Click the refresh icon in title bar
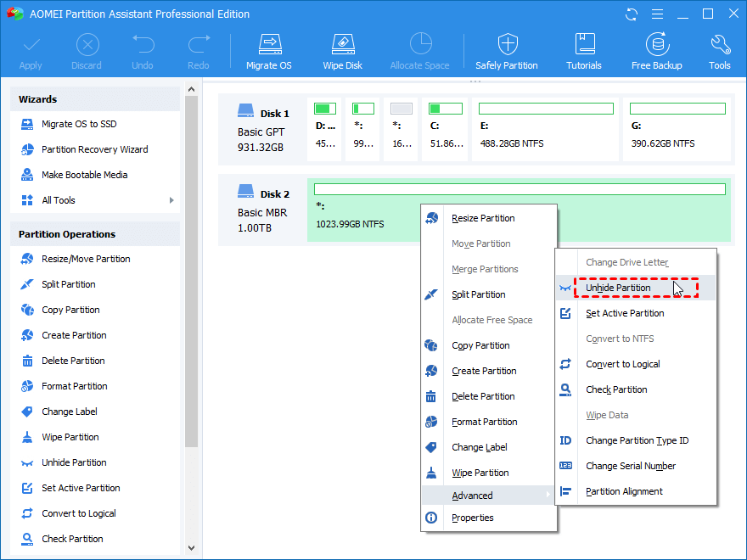 tap(631, 14)
